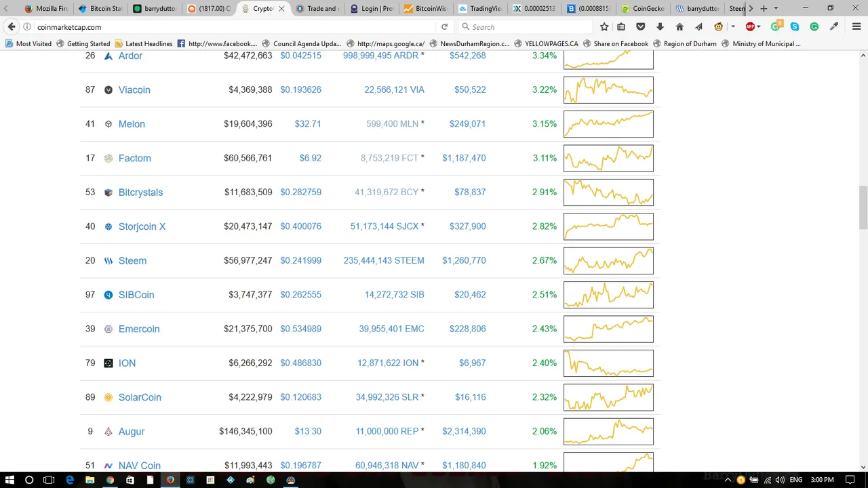Viewport: 868px width, 488px height.
Task: Open the 3:00 PM taskbar clock
Action: click(x=823, y=480)
